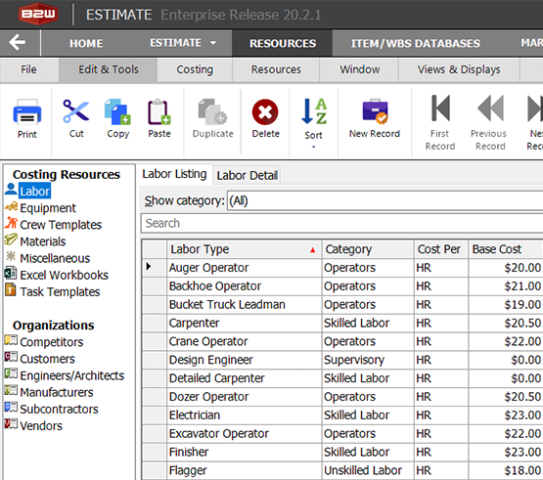Click the Print icon
Image resolution: width=543 pixels, height=480 pixels.
[27, 112]
